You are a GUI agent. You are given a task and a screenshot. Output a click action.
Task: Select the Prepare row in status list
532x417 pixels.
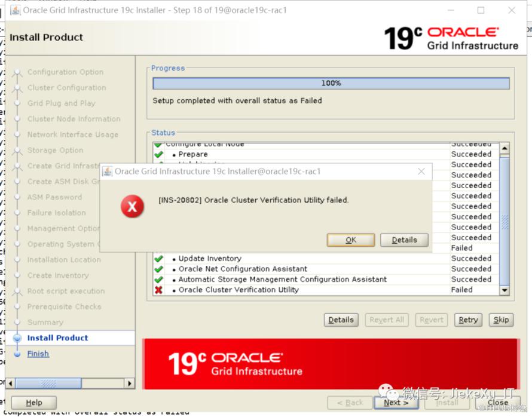tap(326, 154)
